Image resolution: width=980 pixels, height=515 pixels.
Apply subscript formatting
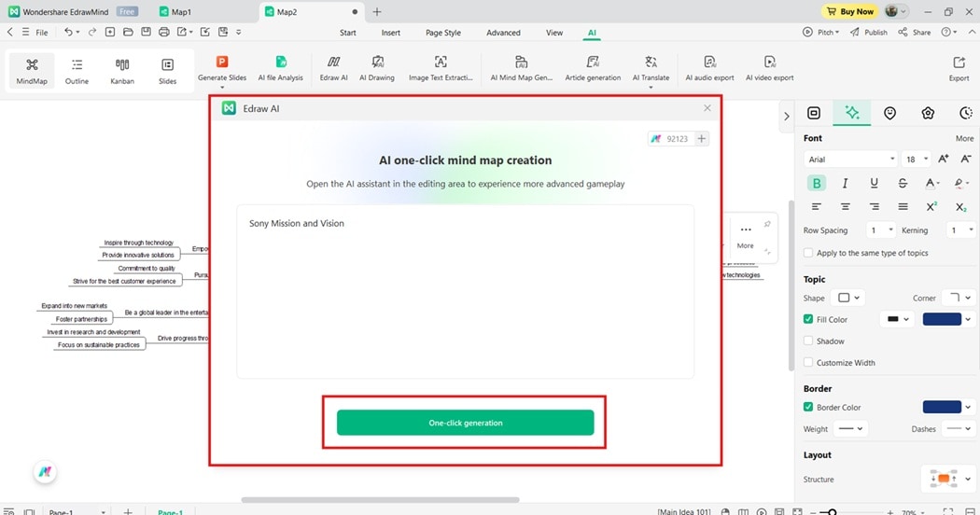(x=960, y=206)
